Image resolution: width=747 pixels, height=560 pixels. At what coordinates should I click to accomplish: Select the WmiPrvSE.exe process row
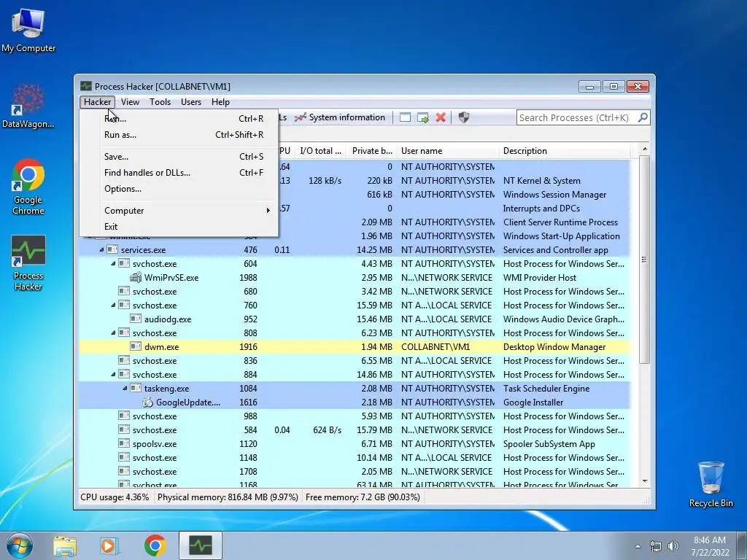355,278
